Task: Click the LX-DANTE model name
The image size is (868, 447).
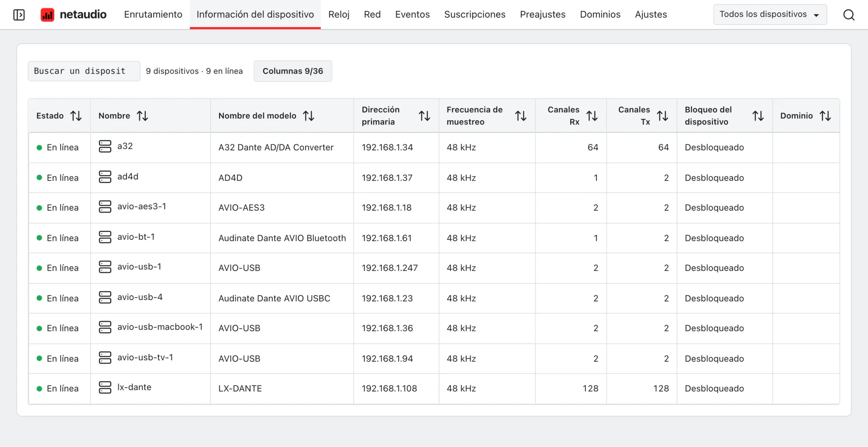Action: [x=240, y=388]
